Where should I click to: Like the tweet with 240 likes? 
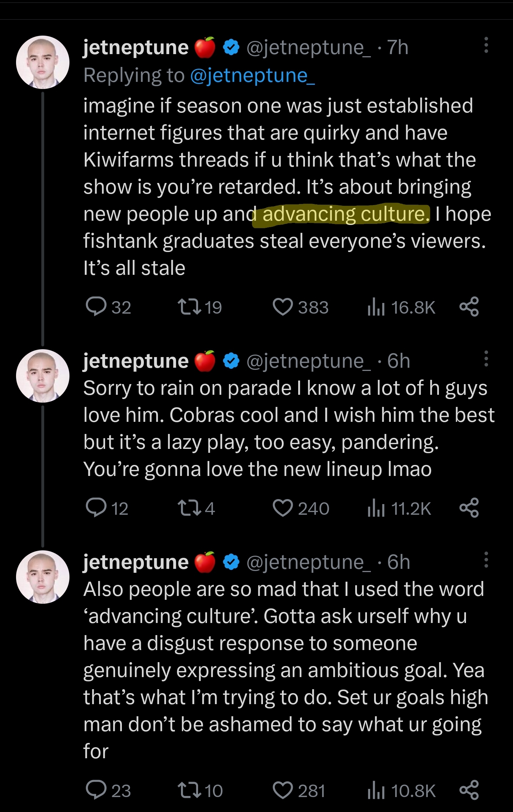pos(283,508)
